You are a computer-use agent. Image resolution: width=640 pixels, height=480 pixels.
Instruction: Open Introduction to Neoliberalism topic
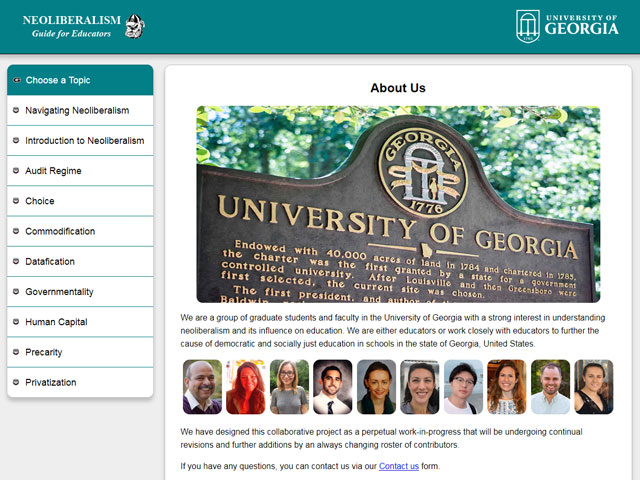point(80,140)
